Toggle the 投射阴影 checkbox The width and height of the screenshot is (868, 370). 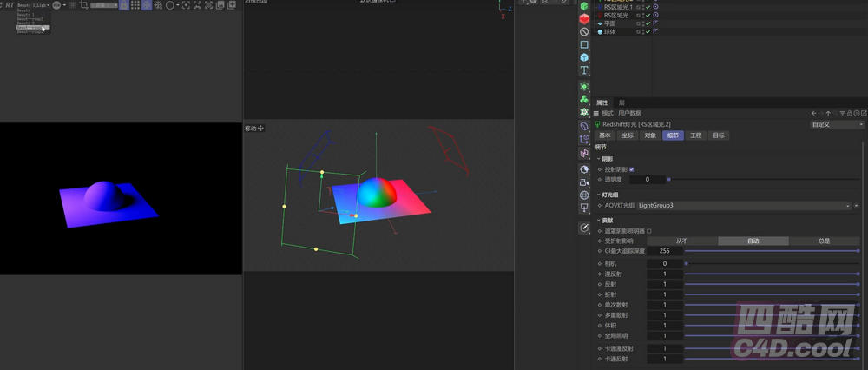pos(631,169)
